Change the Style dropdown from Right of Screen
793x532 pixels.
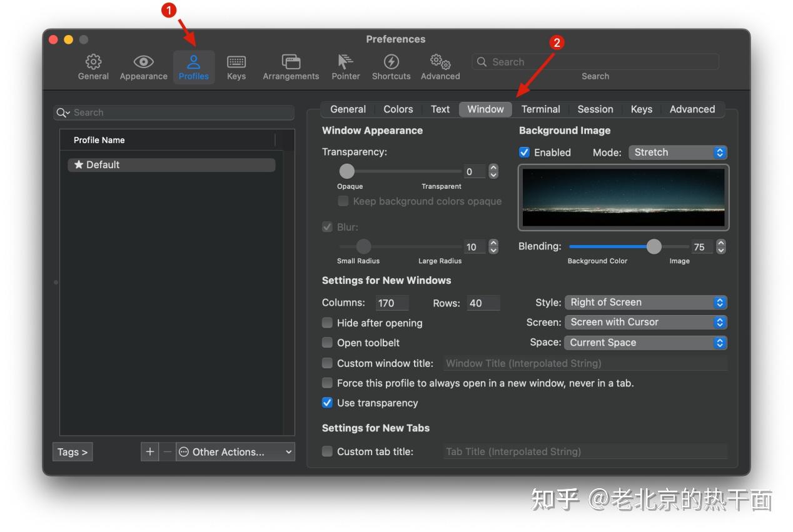coord(645,302)
